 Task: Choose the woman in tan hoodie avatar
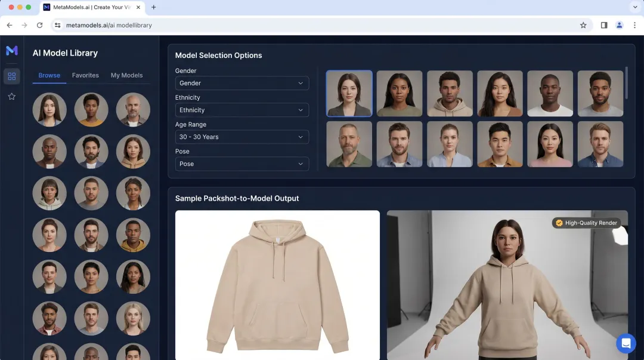click(x=133, y=152)
